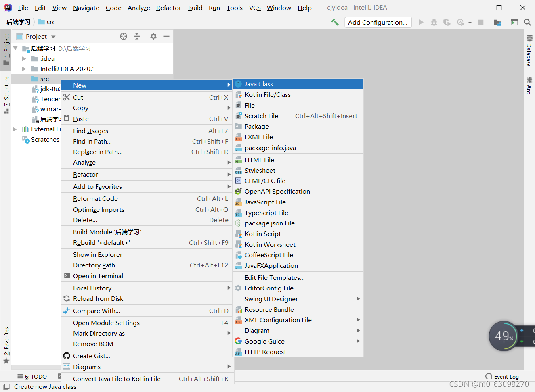Expand Diagram submenu in New list
This screenshot has height=392, width=535.
[298, 330]
